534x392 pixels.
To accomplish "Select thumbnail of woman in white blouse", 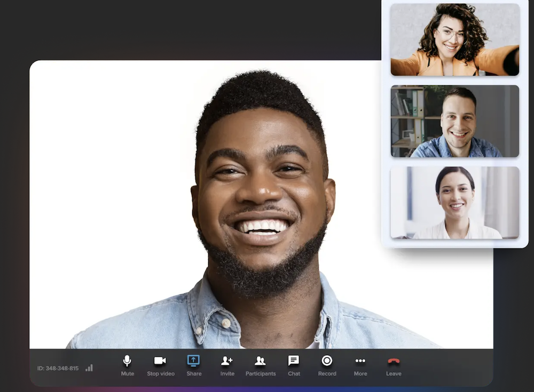I will (454, 203).
